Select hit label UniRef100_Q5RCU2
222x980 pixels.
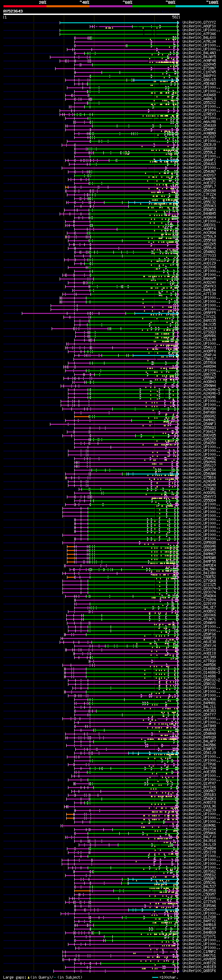pyautogui.click(x=199, y=684)
